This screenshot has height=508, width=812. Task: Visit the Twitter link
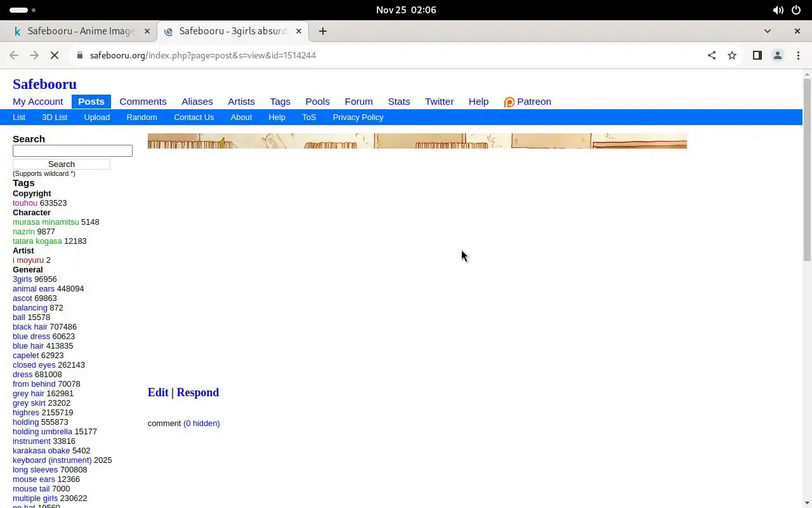(x=439, y=102)
